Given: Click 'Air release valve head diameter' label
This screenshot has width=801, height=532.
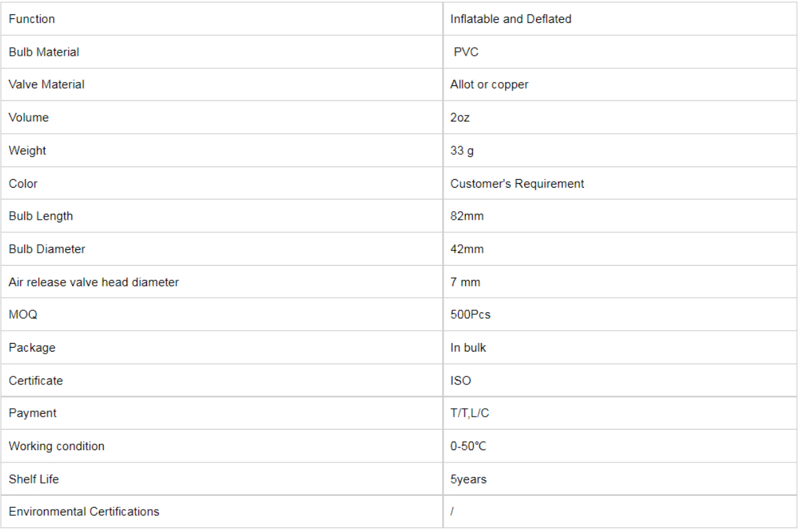Looking at the screenshot, I should [93, 282].
